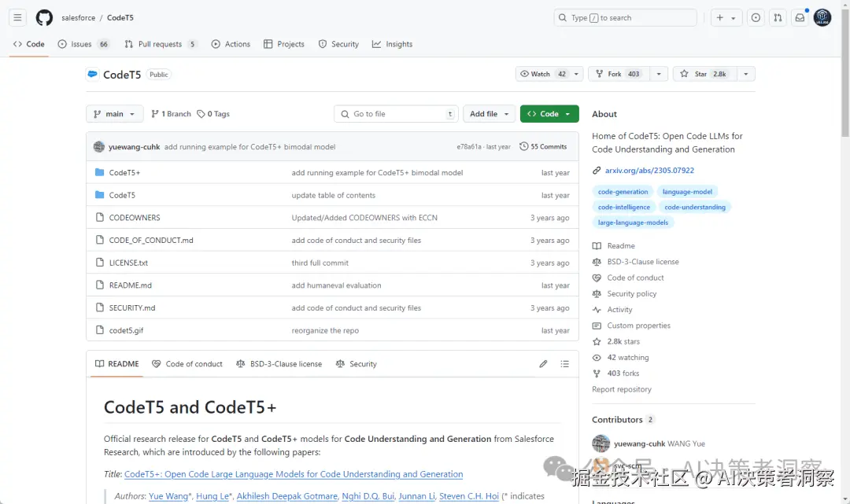Click the salesforce owner breadcrumb
Viewport: 850px width, 504px height.
(78, 17)
